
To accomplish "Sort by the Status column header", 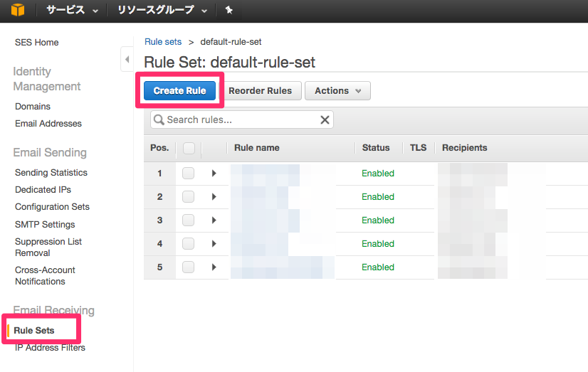I will click(376, 148).
